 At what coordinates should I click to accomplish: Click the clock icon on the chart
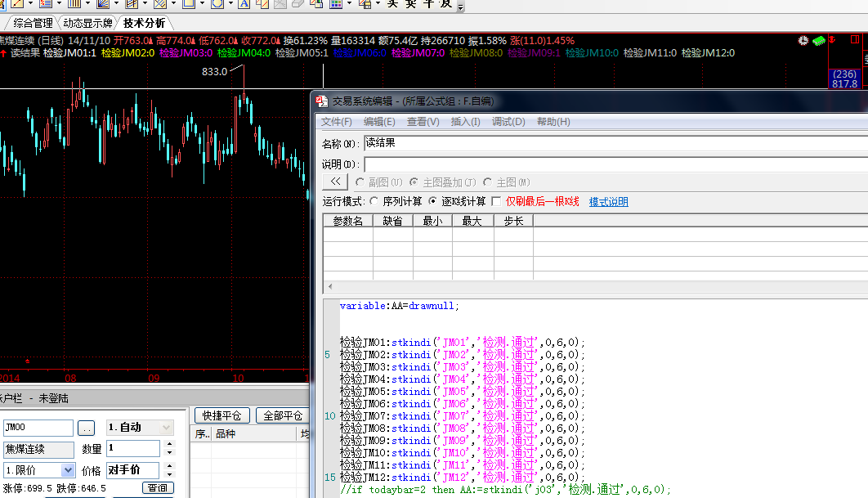tap(803, 40)
